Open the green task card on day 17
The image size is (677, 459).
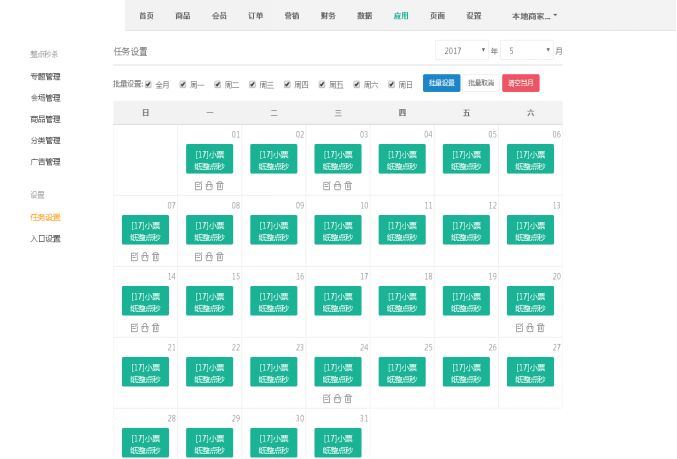pos(338,301)
